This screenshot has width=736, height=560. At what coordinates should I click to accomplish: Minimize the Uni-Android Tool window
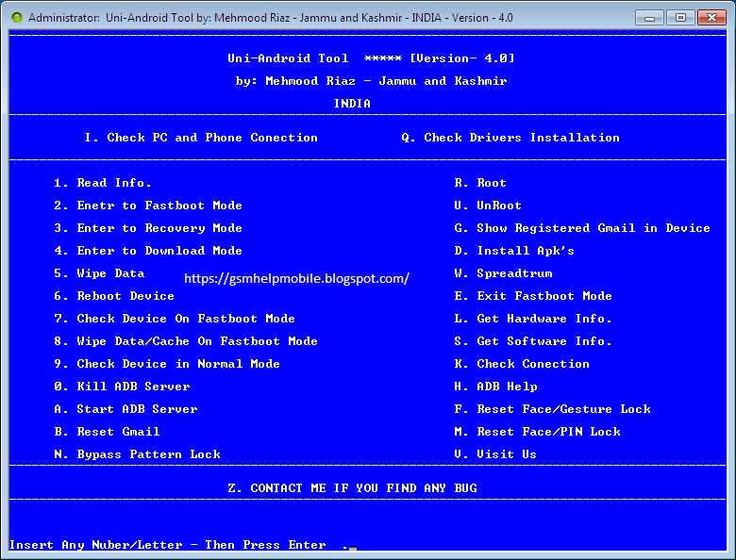point(649,18)
